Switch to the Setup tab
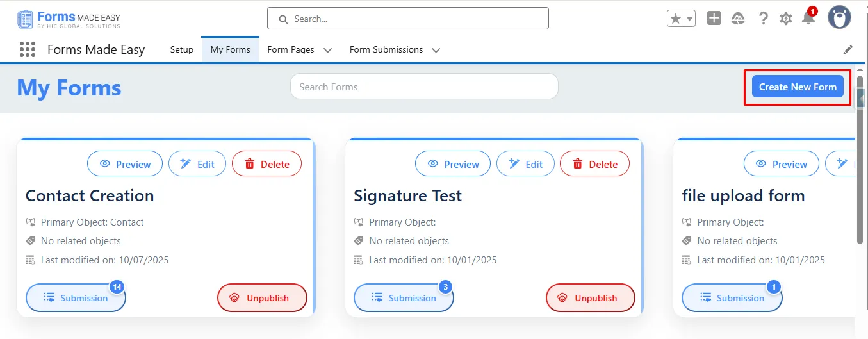 [x=182, y=49]
